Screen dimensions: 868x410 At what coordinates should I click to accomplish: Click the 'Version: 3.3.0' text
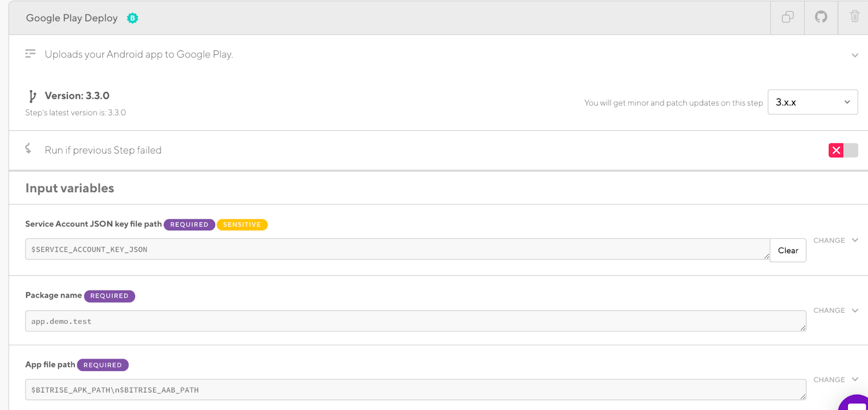[x=77, y=96]
